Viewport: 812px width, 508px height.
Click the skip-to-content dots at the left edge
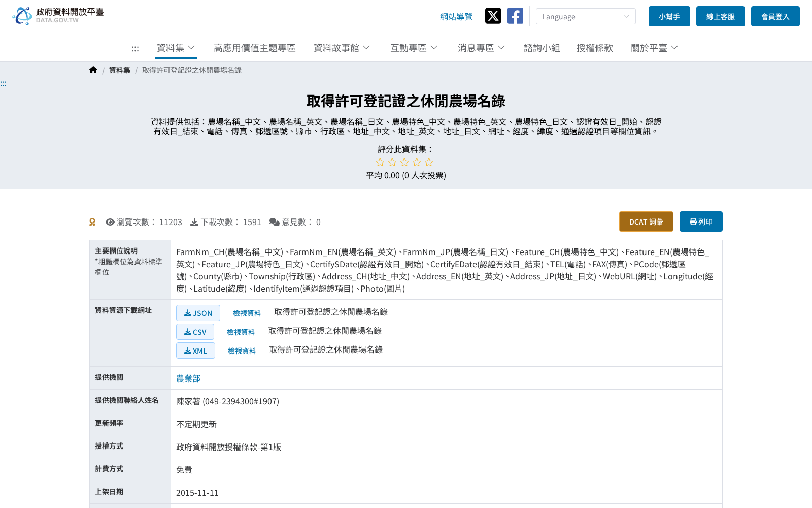[x=3, y=83]
